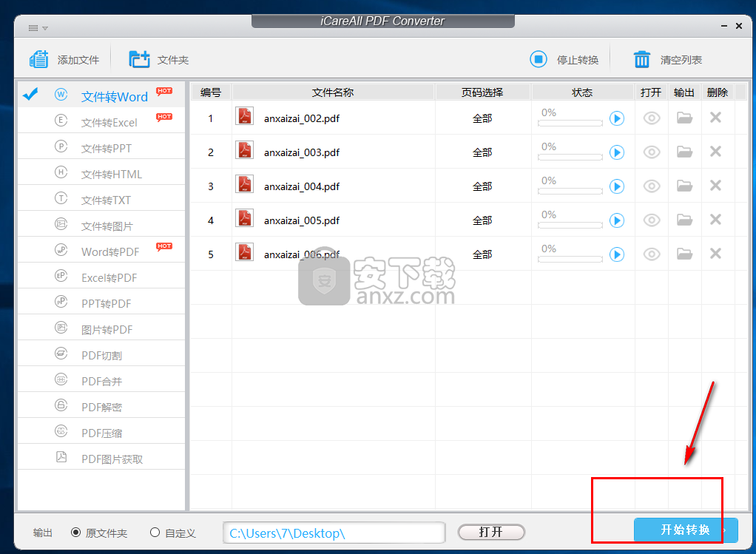Click the 开始转换 start conversion button

point(686,530)
